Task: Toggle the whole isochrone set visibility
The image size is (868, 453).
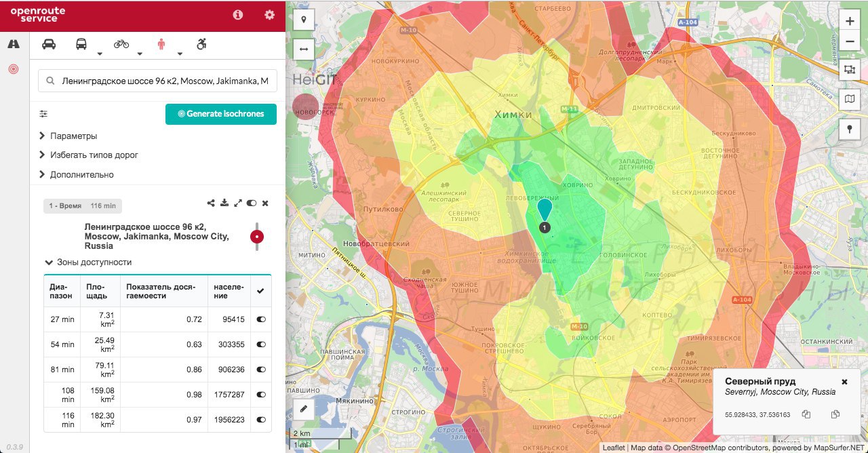Action: (x=252, y=203)
